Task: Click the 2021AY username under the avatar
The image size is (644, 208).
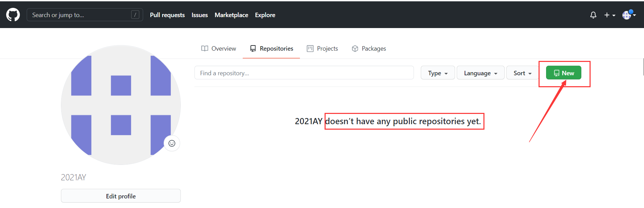Action: [x=74, y=177]
